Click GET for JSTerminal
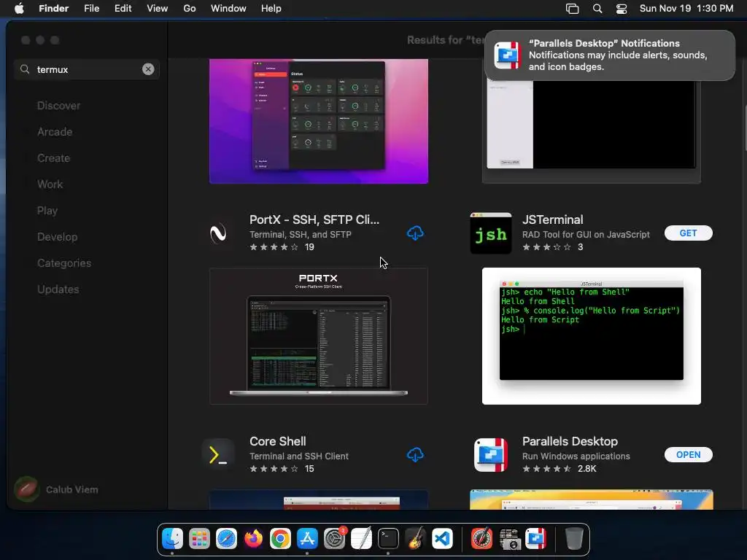Image resolution: width=747 pixels, height=560 pixels. [x=688, y=233]
